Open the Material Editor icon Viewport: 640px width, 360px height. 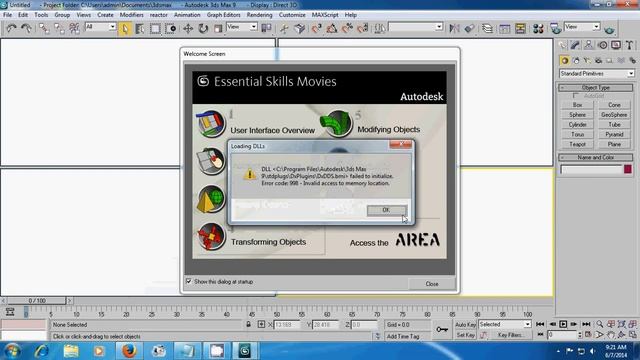pos(538,28)
